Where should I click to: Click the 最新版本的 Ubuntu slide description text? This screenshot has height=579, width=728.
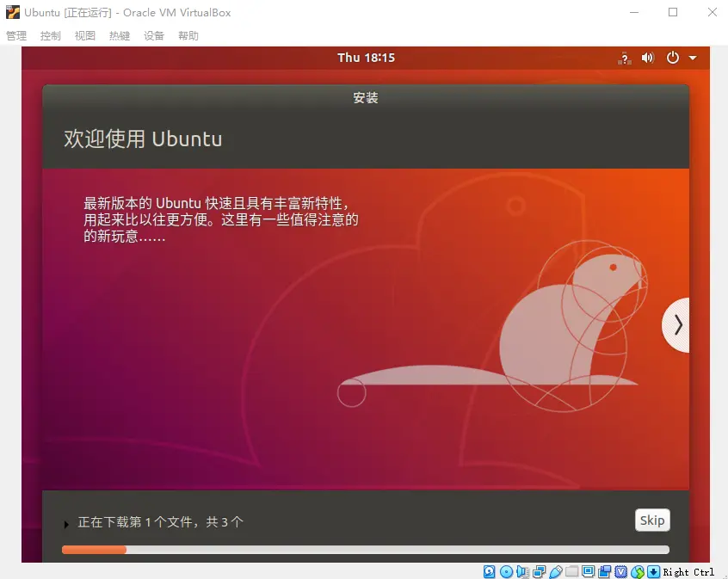[221, 219]
